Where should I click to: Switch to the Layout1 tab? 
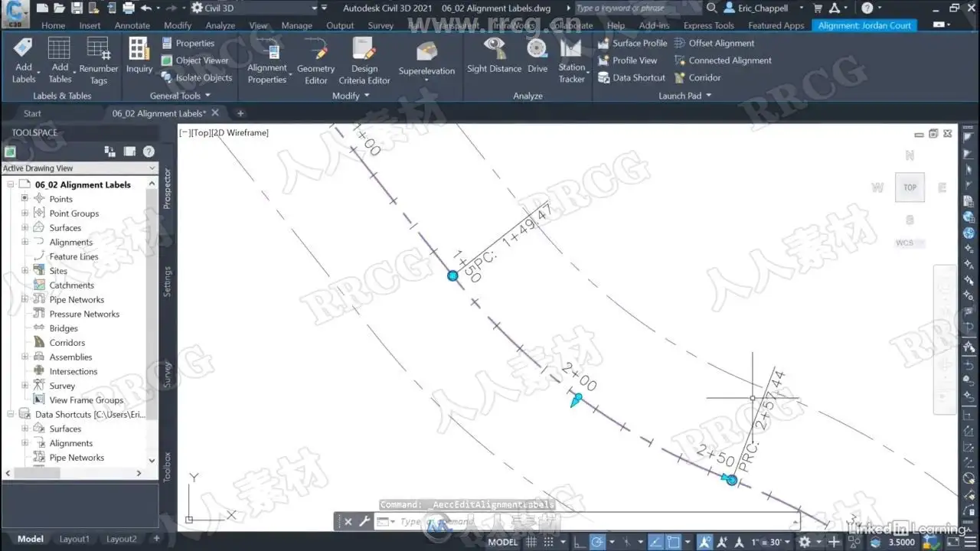click(x=74, y=539)
